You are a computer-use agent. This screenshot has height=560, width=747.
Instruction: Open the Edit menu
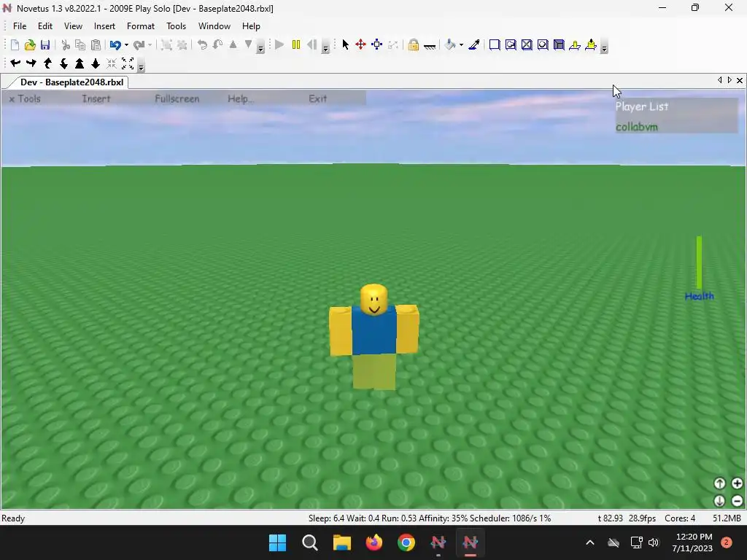[x=45, y=26]
